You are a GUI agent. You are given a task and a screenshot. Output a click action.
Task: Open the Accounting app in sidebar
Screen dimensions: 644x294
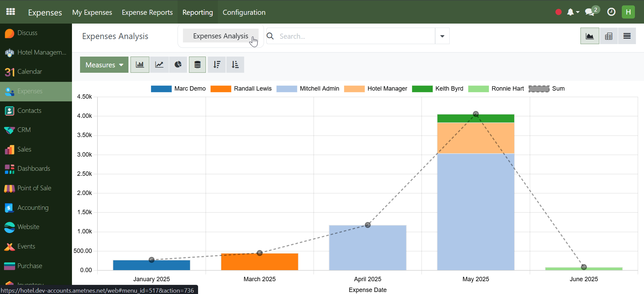click(x=33, y=208)
